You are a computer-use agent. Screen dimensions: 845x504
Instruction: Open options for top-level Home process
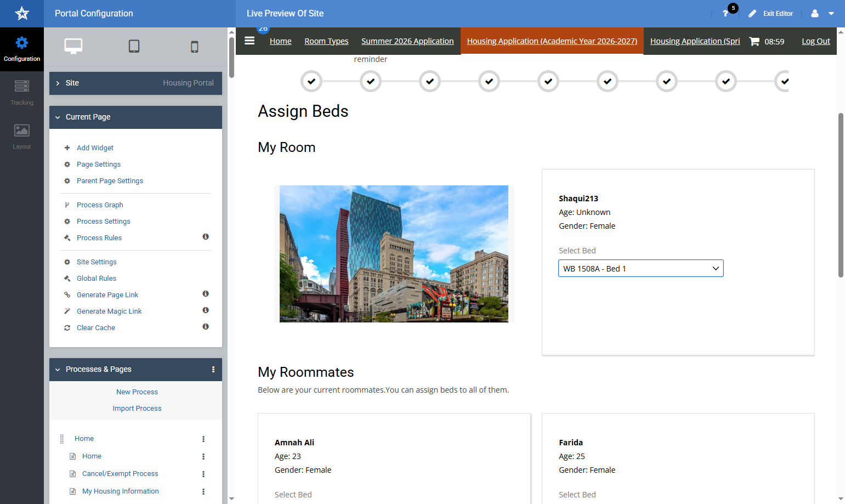203,439
